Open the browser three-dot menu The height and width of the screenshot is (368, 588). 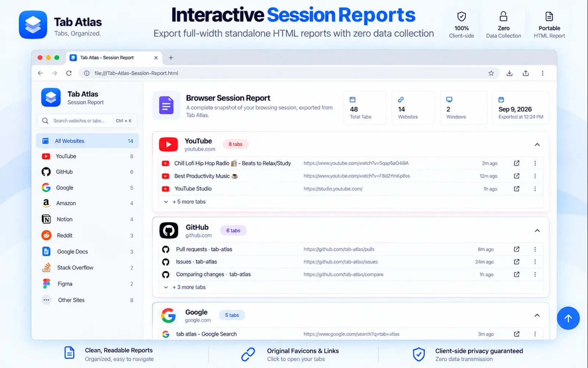coord(542,73)
